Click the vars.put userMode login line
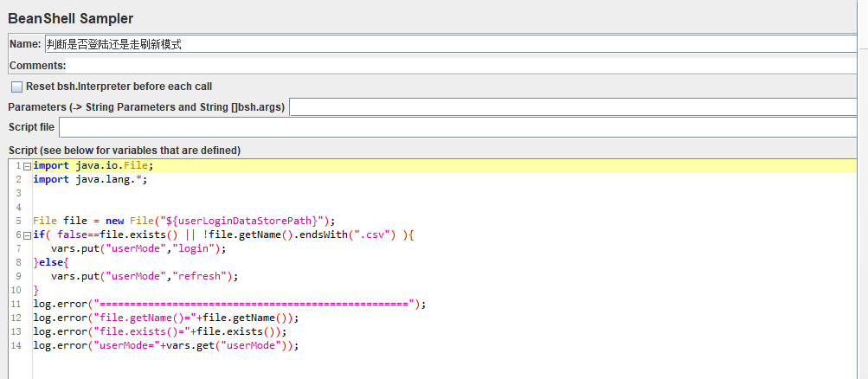 pos(139,248)
